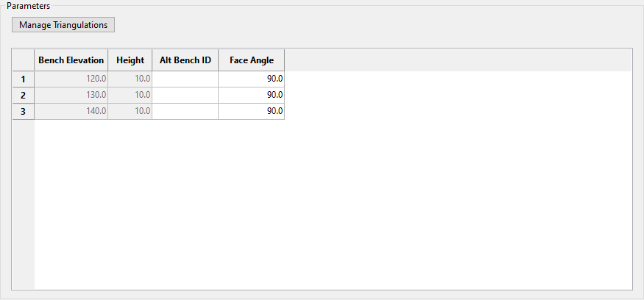Edit the Alt Bench ID cell in row 2

[185, 96]
